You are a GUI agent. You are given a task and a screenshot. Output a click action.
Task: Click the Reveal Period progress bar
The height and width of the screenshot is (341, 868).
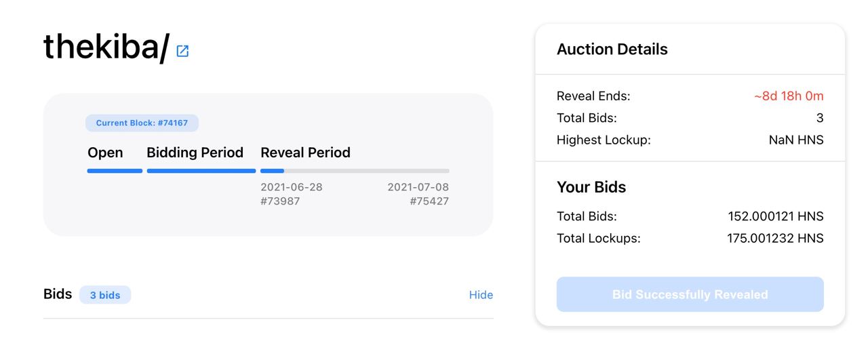pyautogui.click(x=355, y=171)
